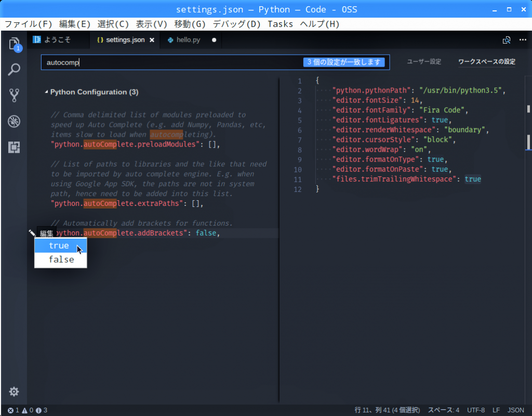This screenshot has width=532, height=416.
Task: Switch to the hello.py tab
Action: (191, 40)
